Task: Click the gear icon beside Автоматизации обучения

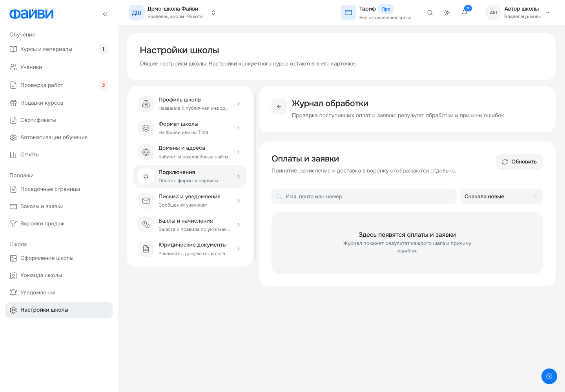Action: click(13, 137)
